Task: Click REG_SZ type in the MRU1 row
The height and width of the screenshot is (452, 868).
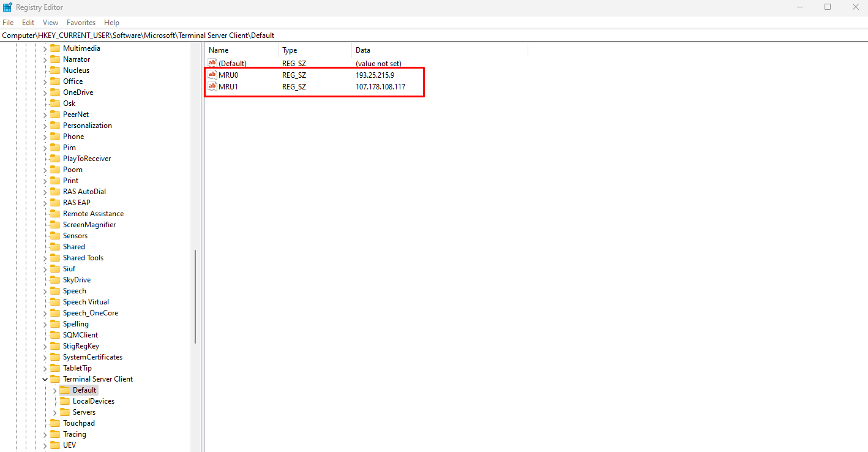Action: click(294, 86)
